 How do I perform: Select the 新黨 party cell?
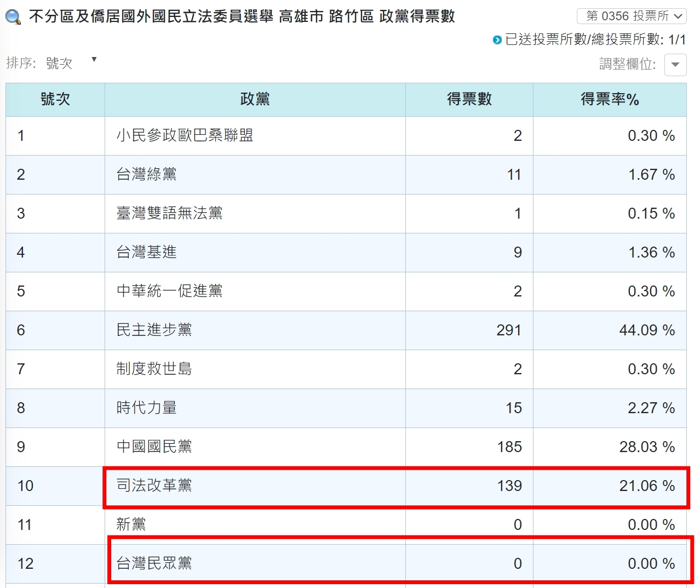tap(255, 525)
